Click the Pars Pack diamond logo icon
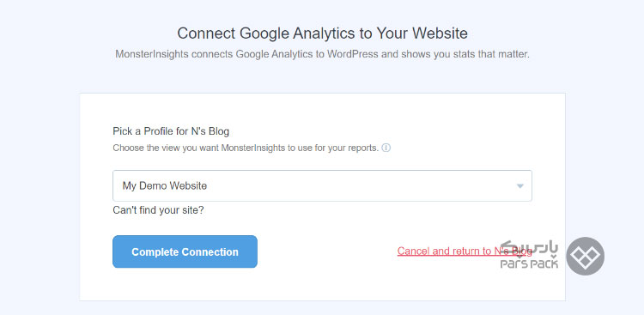 coord(586,257)
